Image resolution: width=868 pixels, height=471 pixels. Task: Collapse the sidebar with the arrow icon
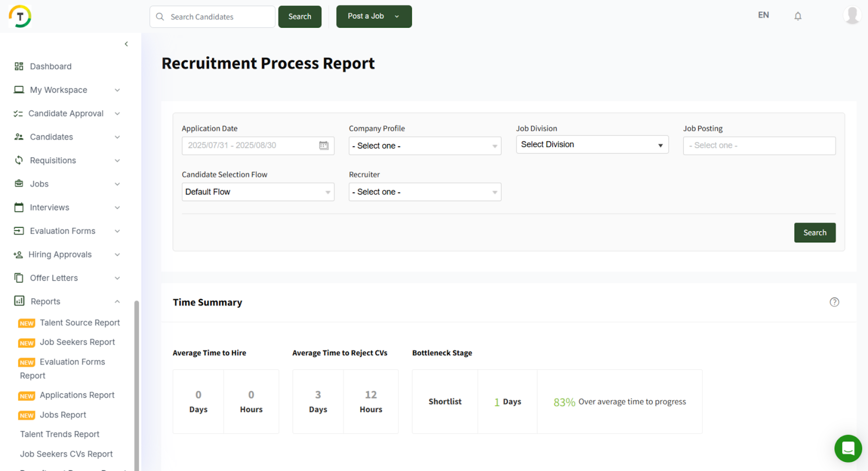[126, 44]
